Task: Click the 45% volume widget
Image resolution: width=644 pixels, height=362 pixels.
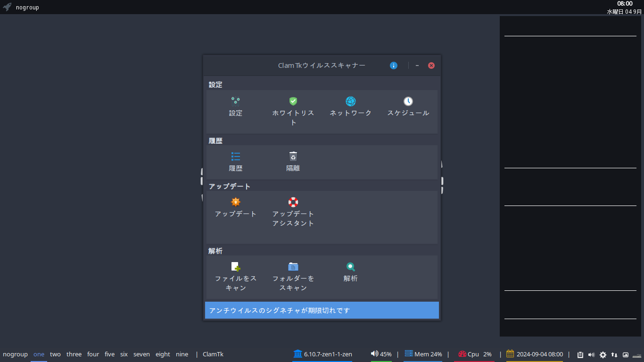Action: (381, 354)
